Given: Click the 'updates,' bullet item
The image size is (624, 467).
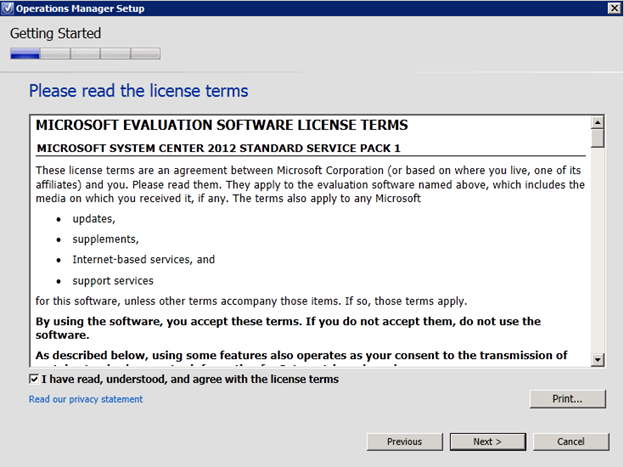Looking at the screenshot, I should pos(94,219).
